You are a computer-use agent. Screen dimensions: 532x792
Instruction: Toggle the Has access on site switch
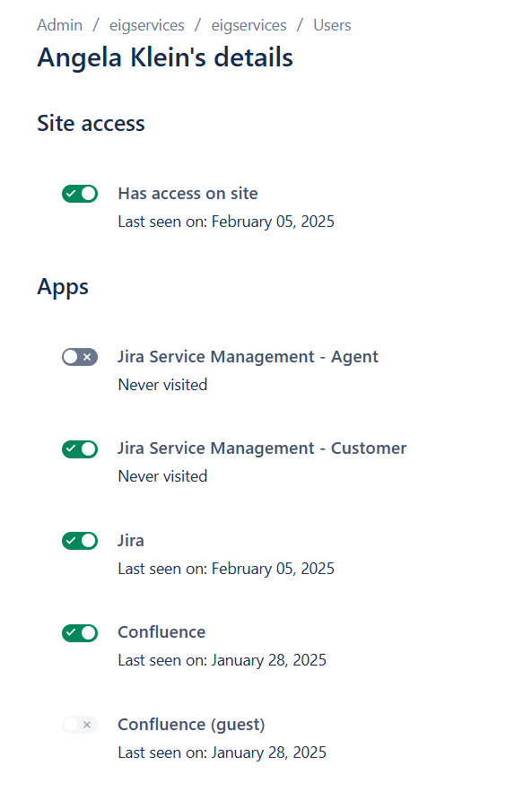coord(80,194)
